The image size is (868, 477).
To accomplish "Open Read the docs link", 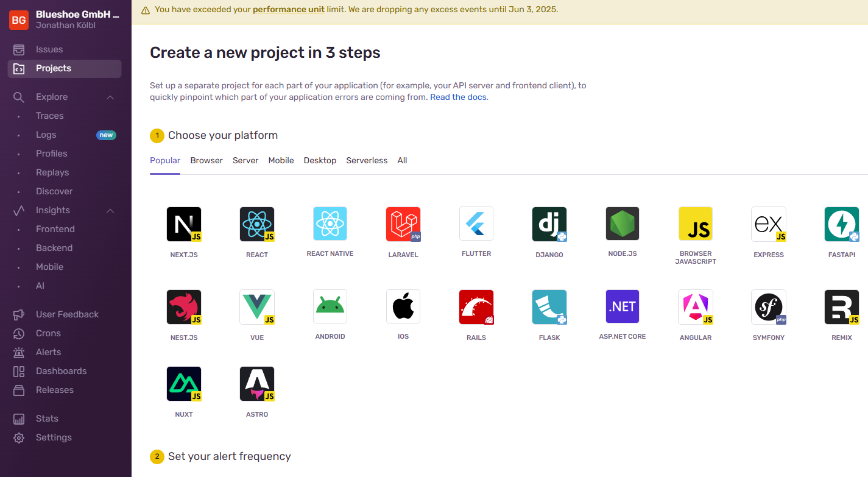I will pos(457,96).
